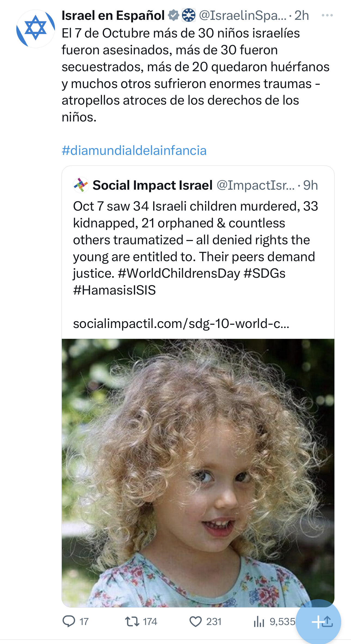The image size is (351, 644).
Task: Open the Israel en Español profile avatar
Action: (x=36, y=29)
